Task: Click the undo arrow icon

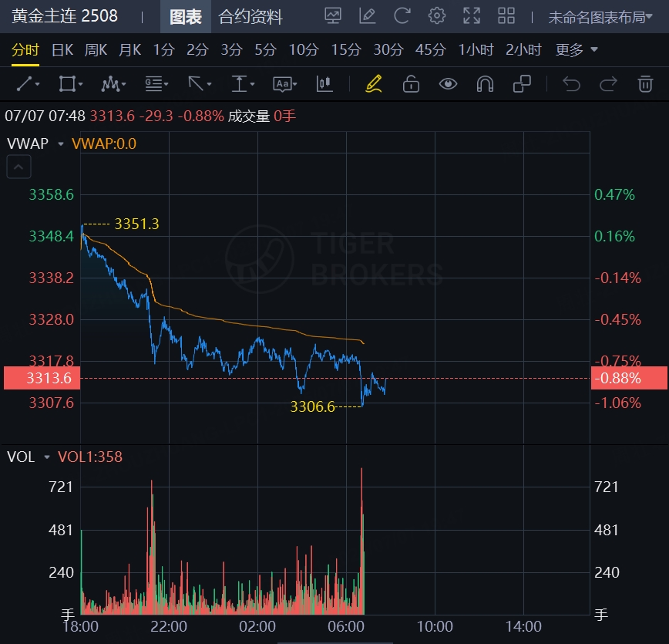Action: click(571, 83)
